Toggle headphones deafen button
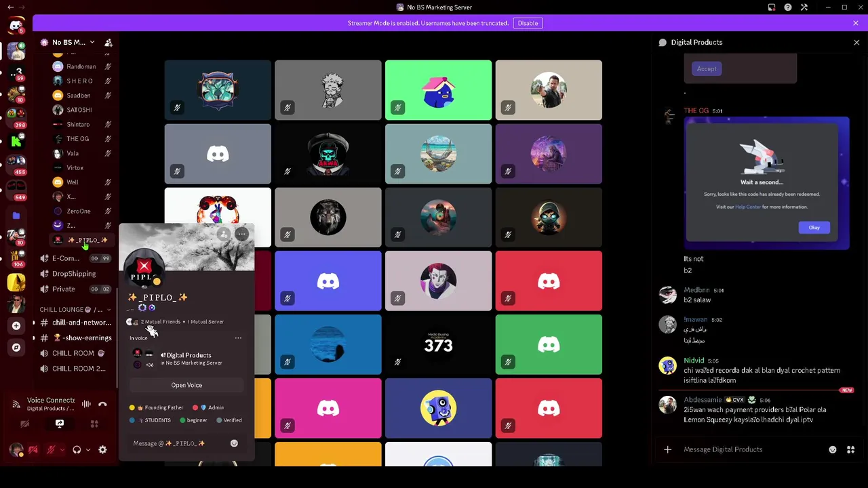 click(x=77, y=449)
